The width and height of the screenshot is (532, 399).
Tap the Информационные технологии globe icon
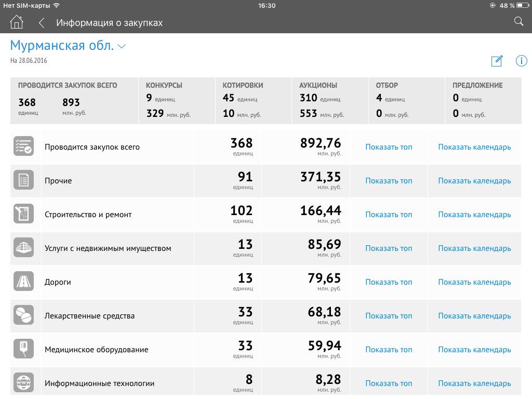click(23, 383)
